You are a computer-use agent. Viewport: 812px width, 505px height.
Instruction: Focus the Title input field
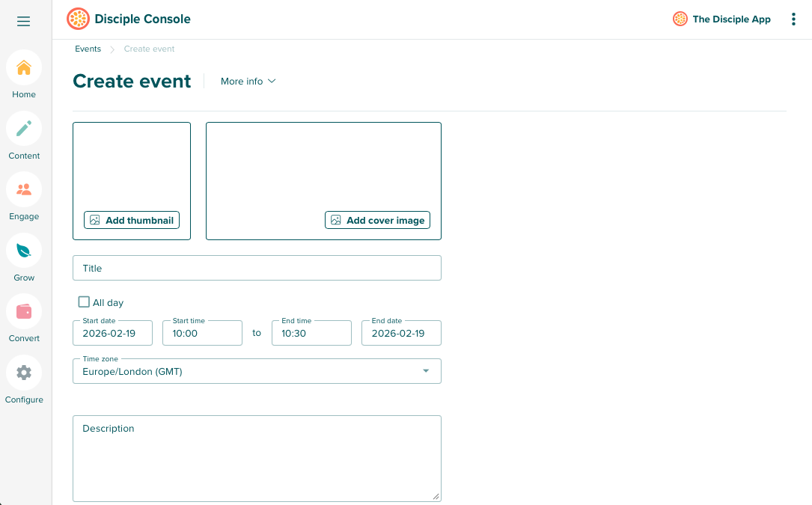tap(257, 267)
